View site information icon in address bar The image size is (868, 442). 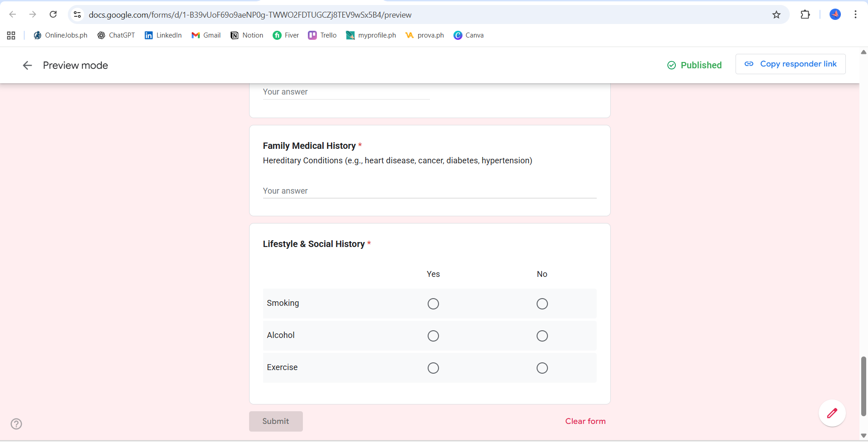click(x=77, y=14)
